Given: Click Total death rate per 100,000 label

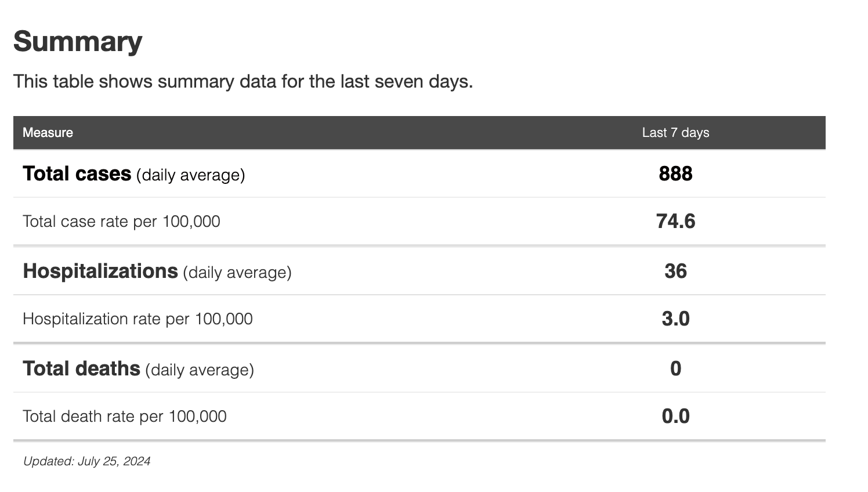Looking at the screenshot, I should [124, 417].
